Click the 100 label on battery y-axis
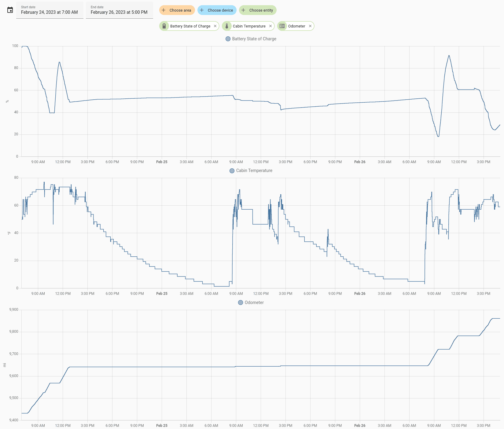Viewport: 504px width, 429px height. (x=15, y=46)
